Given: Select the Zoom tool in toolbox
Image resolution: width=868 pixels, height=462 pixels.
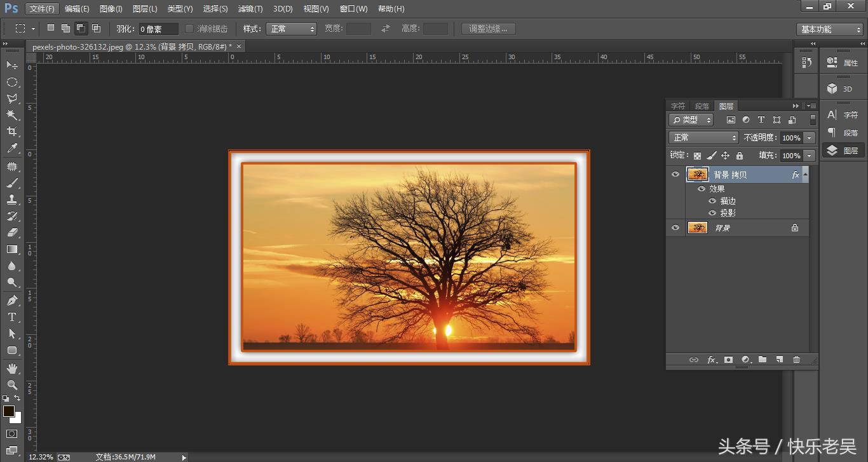Looking at the screenshot, I should (x=11, y=384).
